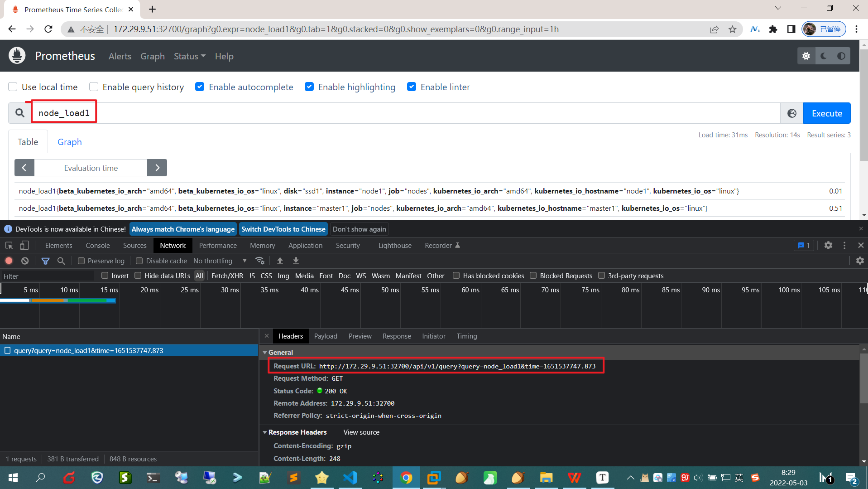The height and width of the screenshot is (489, 868).
Task: Click the Execute button
Action: click(827, 113)
